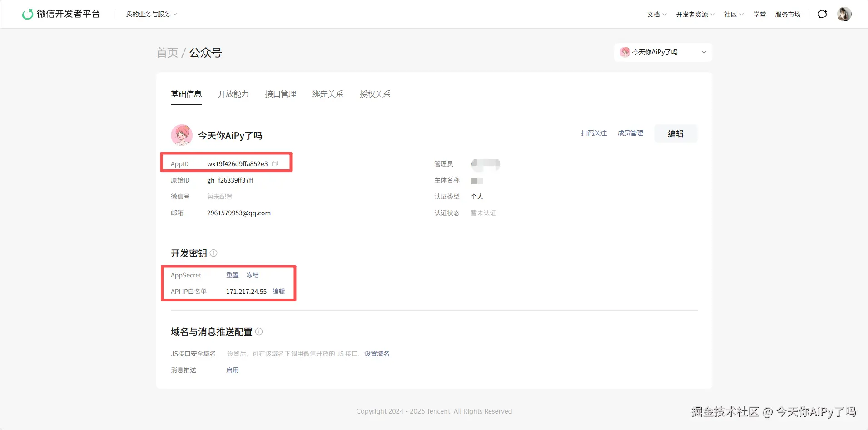
Task: Freeze the AppSecret with 冻结
Action: [253, 275]
